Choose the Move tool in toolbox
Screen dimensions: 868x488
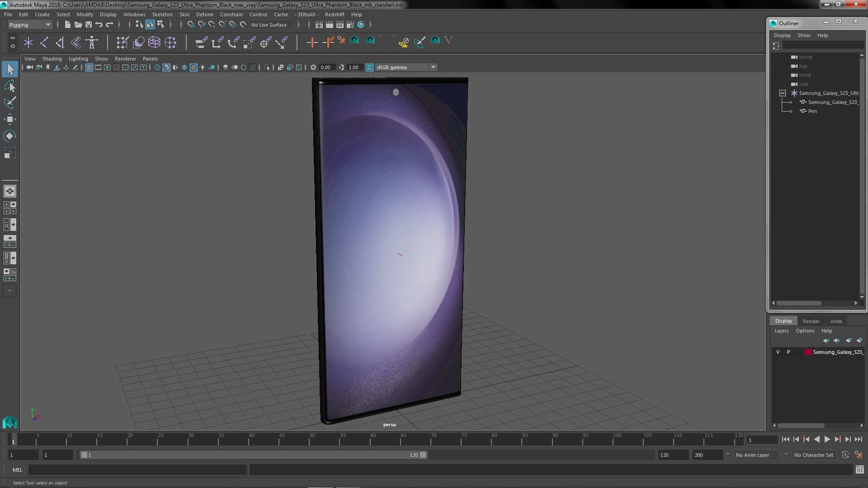coord(10,119)
